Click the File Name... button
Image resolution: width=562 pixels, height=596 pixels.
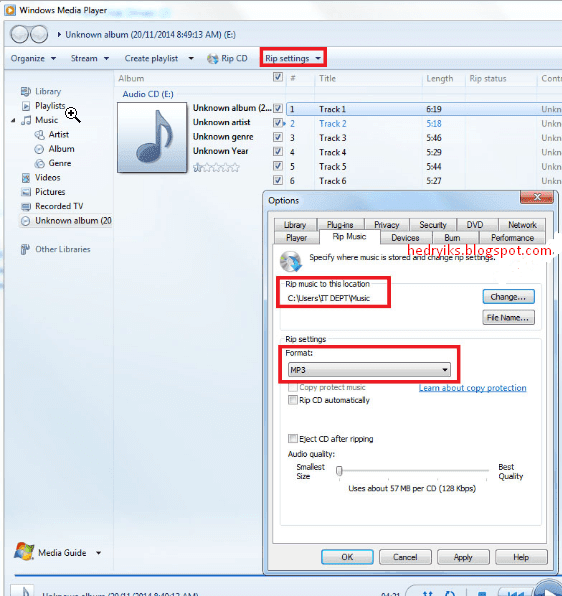[508, 318]
